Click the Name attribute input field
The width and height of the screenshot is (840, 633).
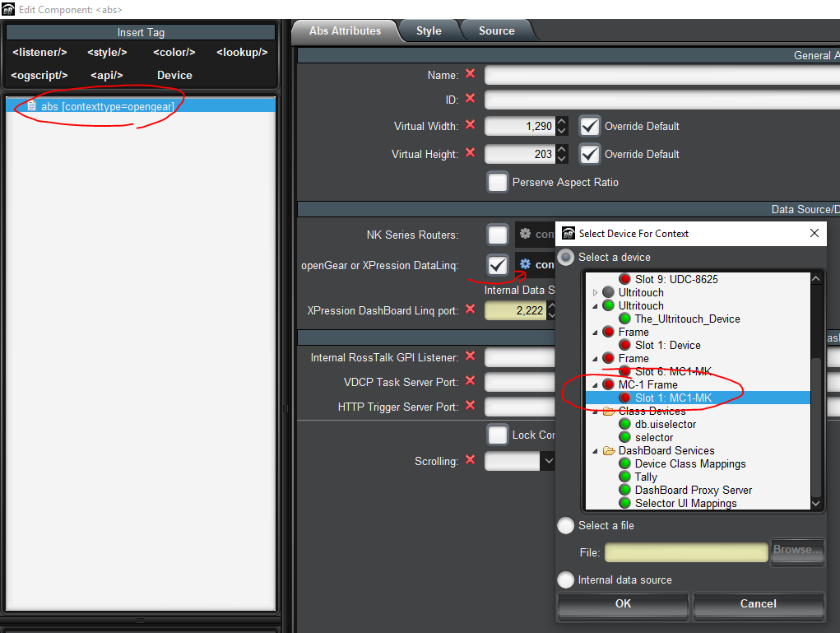tap(662, 75)
